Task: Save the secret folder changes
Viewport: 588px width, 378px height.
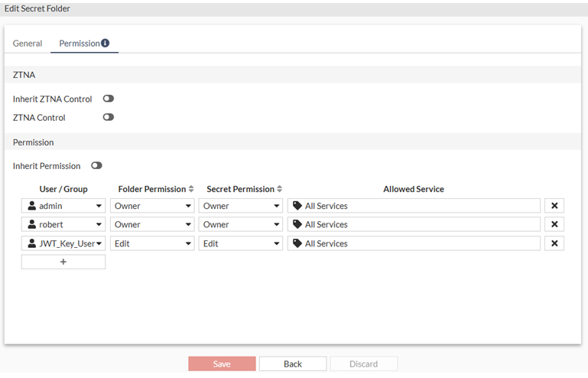Action: (222, 364)
